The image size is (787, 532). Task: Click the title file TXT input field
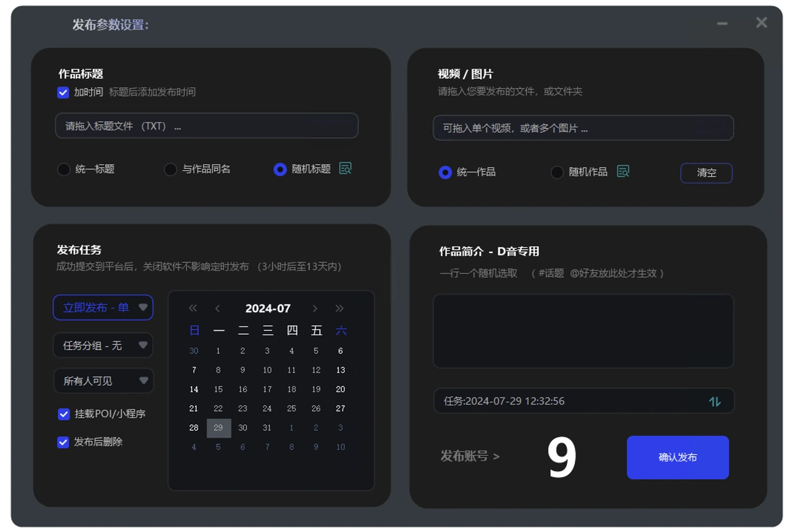[x=207, y=126]
